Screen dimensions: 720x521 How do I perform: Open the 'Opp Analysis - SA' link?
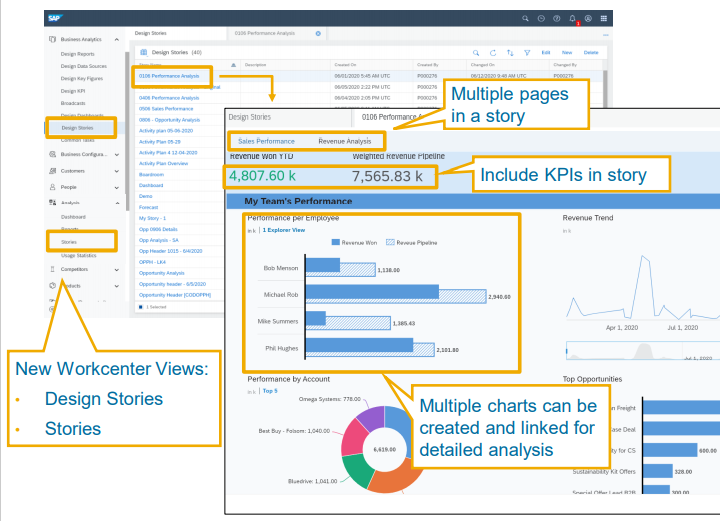(159, 241)
